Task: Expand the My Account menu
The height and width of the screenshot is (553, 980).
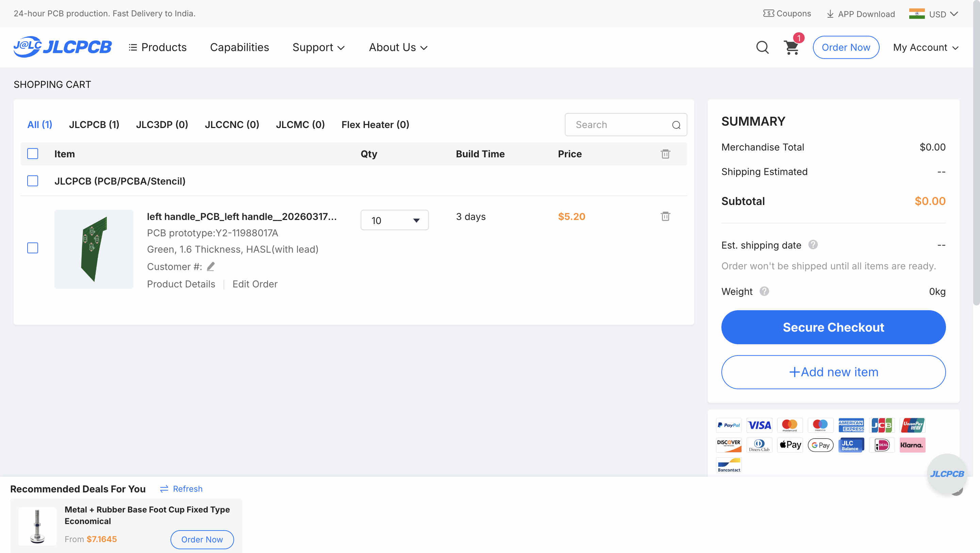Action: pos(925,48)
